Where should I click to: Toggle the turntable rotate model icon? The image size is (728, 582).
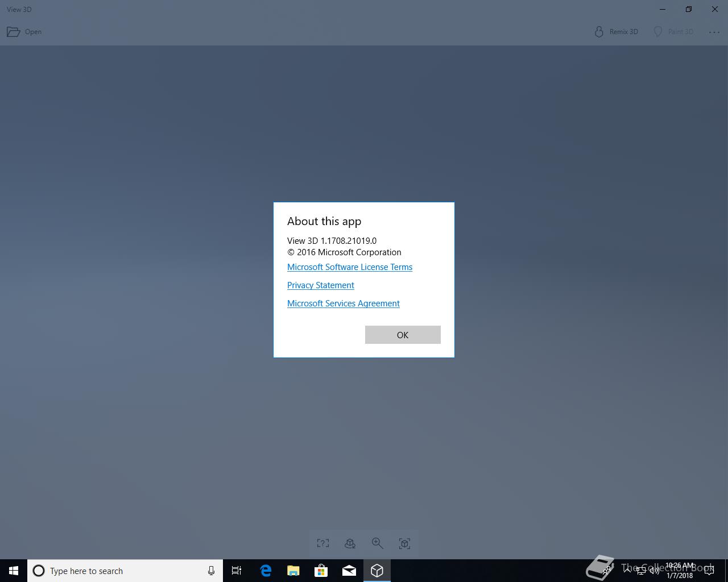click(x=350, y=544)
